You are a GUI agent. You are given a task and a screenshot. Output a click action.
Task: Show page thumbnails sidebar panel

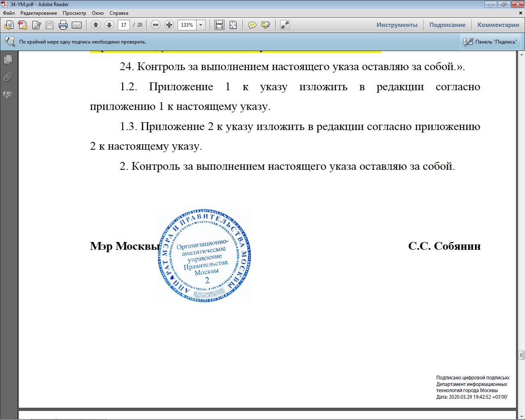click(x=8, y=59)
